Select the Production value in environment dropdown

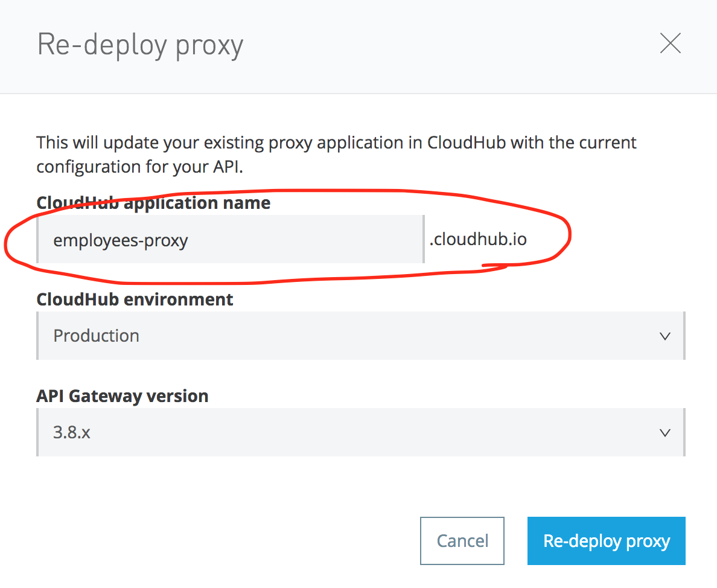97,336
